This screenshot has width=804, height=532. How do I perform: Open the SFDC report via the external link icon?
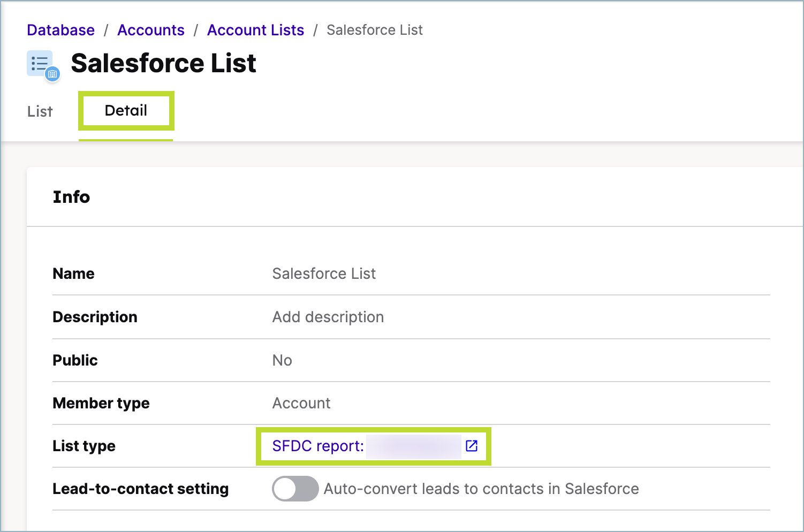click(471, 445)
